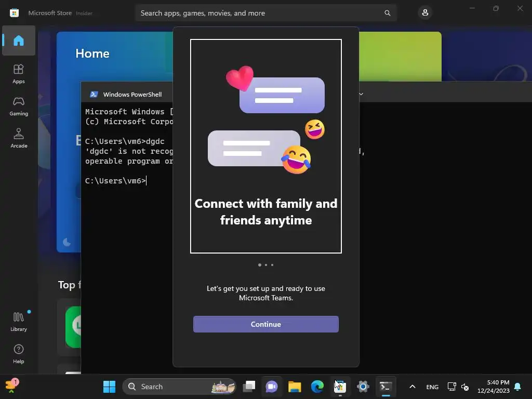Select second page dot in Teams carousel

point(266,265)
